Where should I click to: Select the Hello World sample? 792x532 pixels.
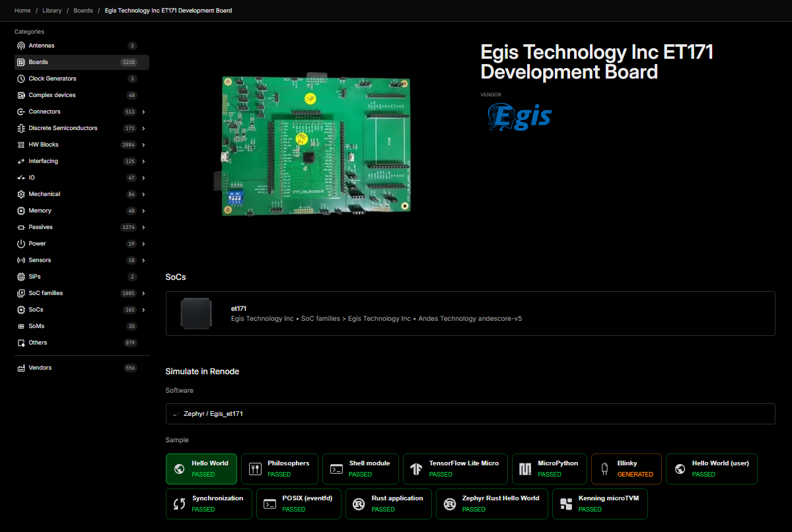tap(201, 469)
